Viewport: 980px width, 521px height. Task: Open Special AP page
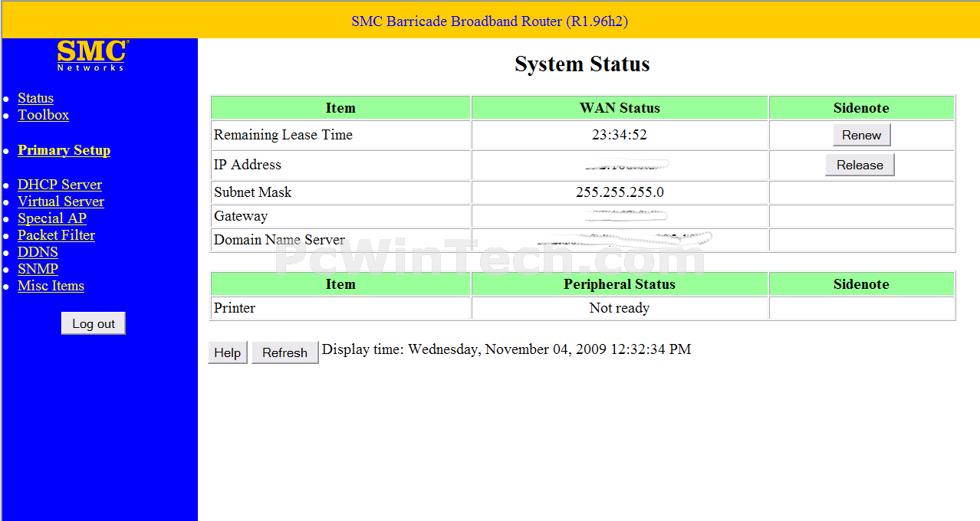52,218
